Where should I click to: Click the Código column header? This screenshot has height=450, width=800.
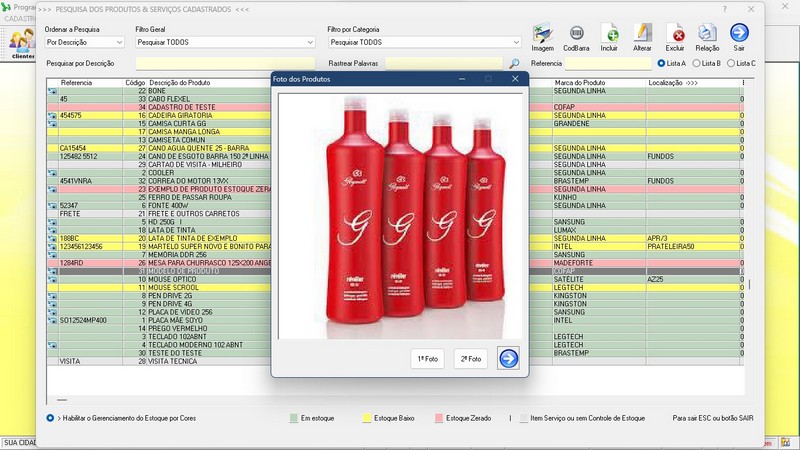pyautogui.click(x=135, y=83)
